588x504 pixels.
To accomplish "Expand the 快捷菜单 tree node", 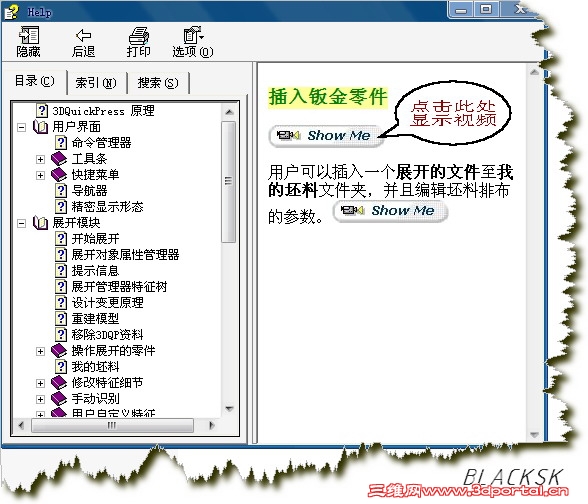I will [x=40, y=176].
